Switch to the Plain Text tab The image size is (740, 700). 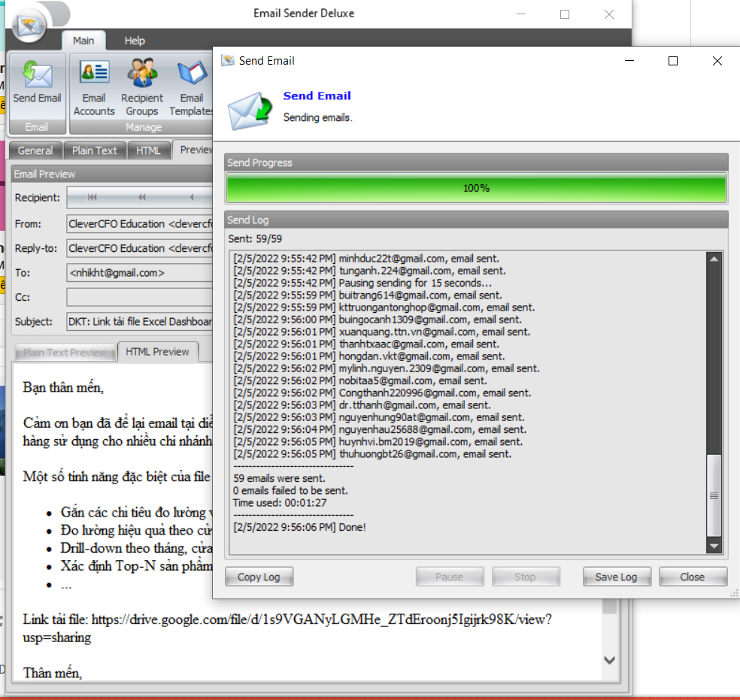click(94, 150)
